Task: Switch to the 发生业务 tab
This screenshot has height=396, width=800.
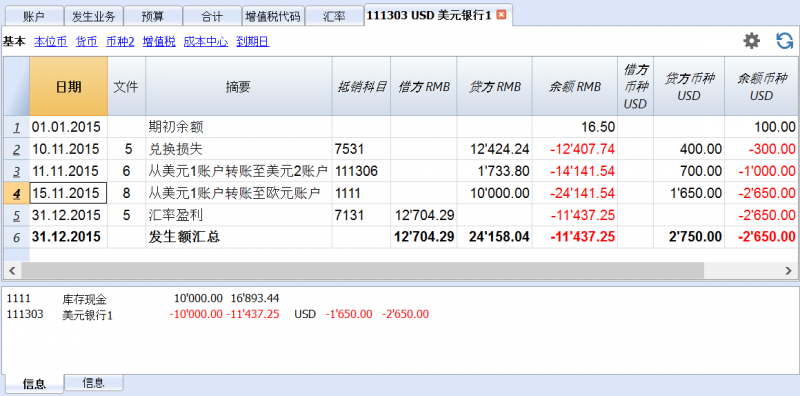Action: click(x=93, y=16)
